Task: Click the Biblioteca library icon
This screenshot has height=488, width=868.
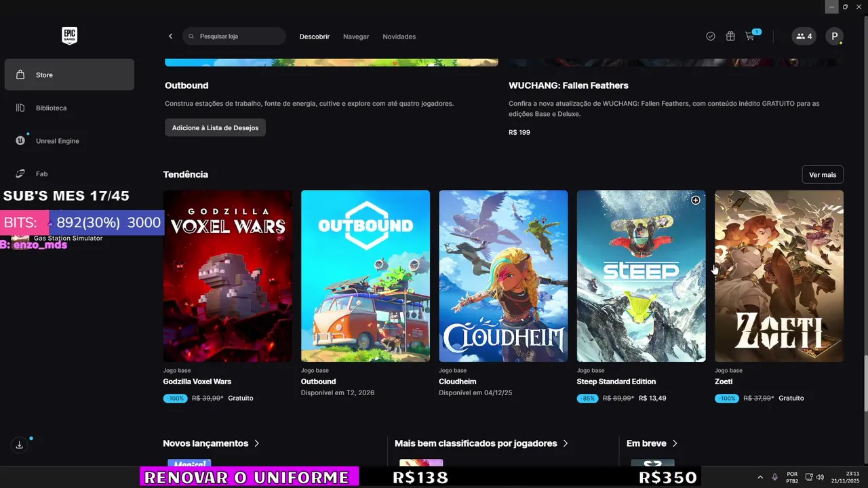Action: tap(20, 108)
